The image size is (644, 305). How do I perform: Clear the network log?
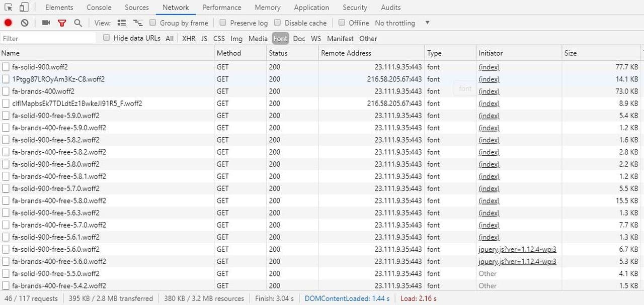click(24, 23)
